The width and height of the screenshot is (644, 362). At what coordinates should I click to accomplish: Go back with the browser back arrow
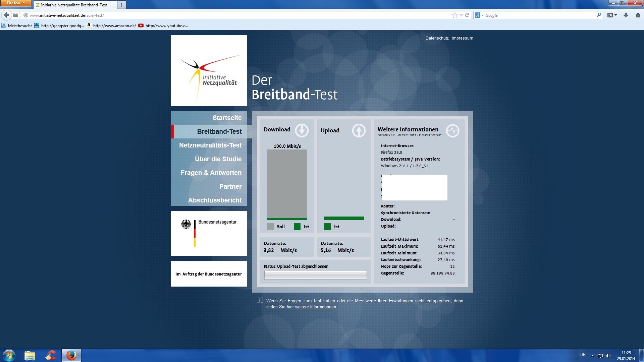[x=6, y=15]
